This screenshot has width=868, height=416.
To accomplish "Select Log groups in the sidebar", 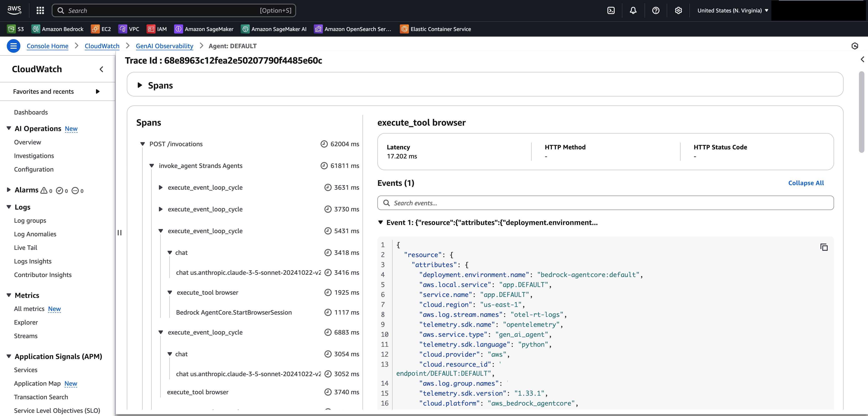I will coord(30,221).
